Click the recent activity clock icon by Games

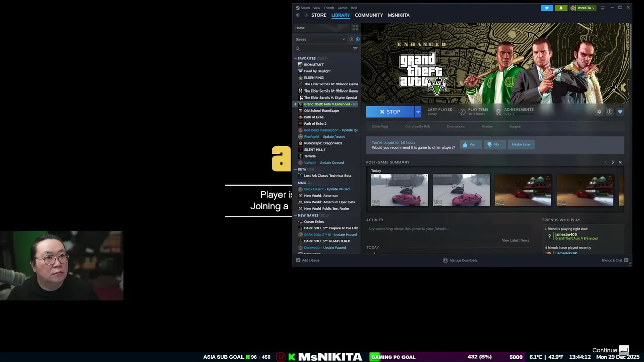click(351, 39)
